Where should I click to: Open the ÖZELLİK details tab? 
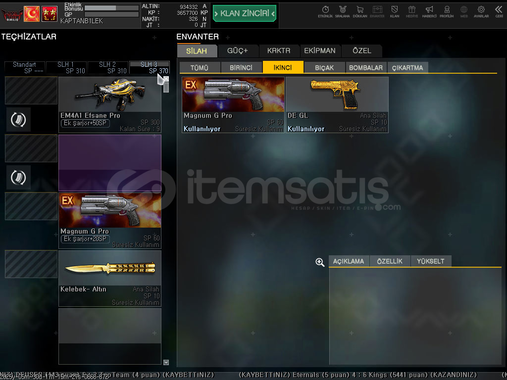390,261
